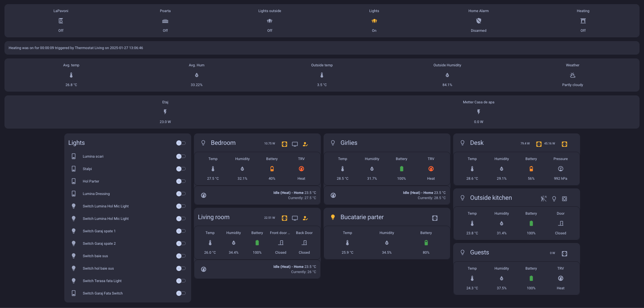Viewport: 644px width, 308px height.
Task: Click the motion sensor icon in Outside kitchen
Action: pos(543,199)
